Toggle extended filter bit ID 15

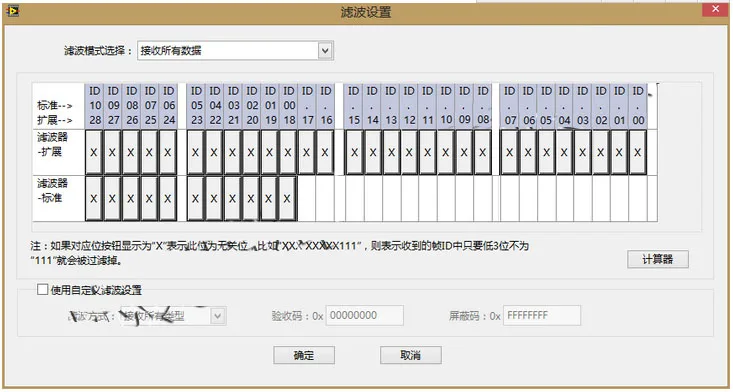pyautogui.click(x=354, y=152)
